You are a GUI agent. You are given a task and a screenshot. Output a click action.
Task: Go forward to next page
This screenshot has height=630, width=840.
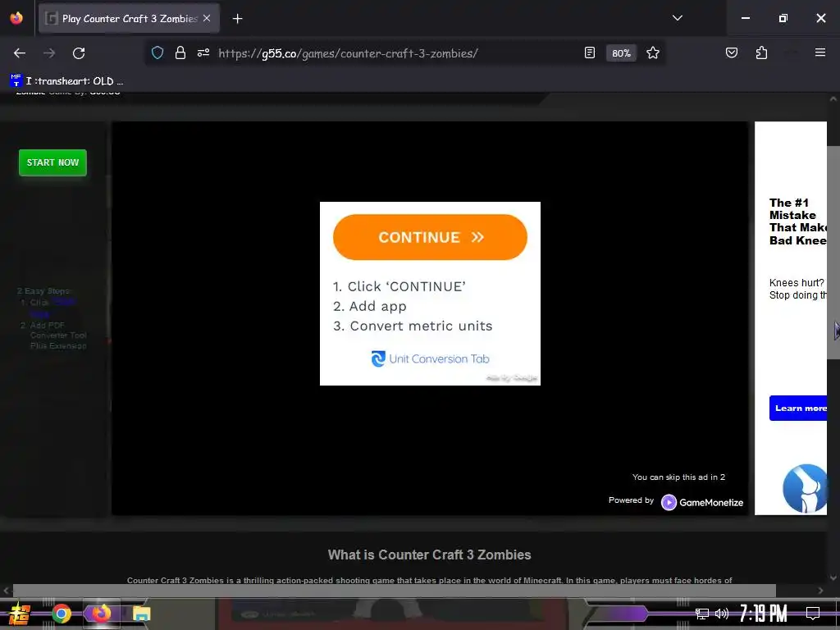click(49, 53)
